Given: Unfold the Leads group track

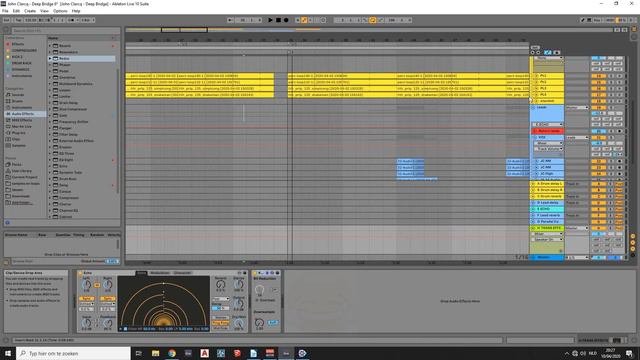Looking at the screenshot, I should pyautogui.click(x=533, y=108).
